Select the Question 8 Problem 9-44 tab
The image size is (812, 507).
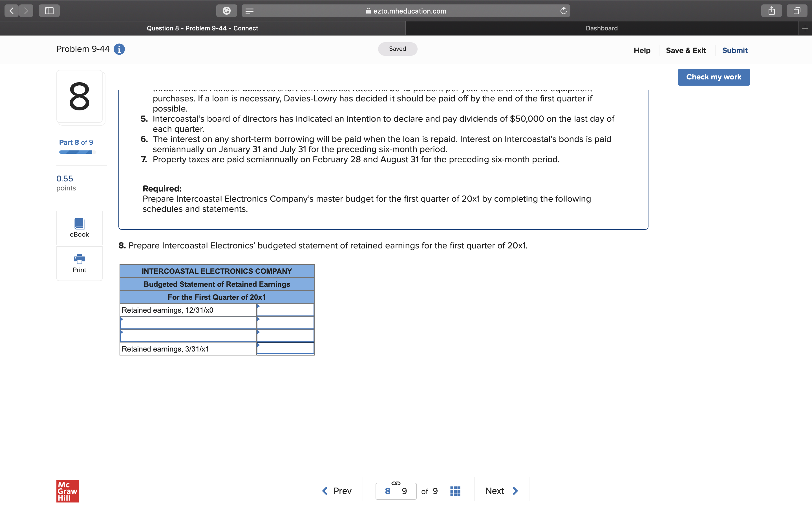(x=202, y=28)
